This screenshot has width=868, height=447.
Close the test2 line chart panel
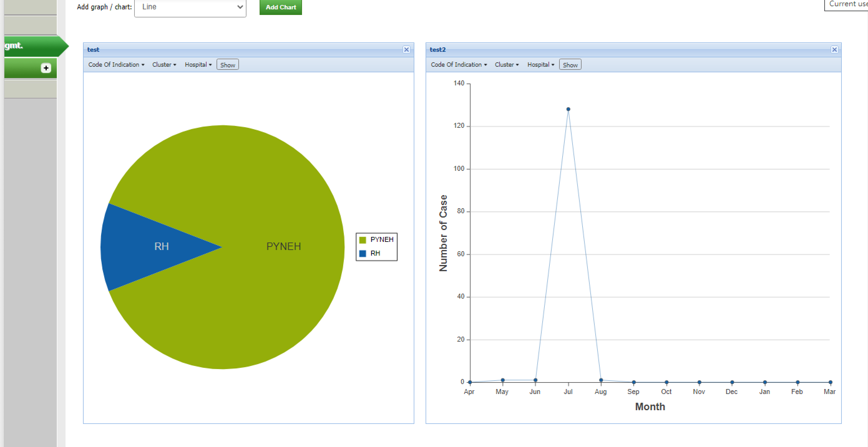click(x=834, y=50)
